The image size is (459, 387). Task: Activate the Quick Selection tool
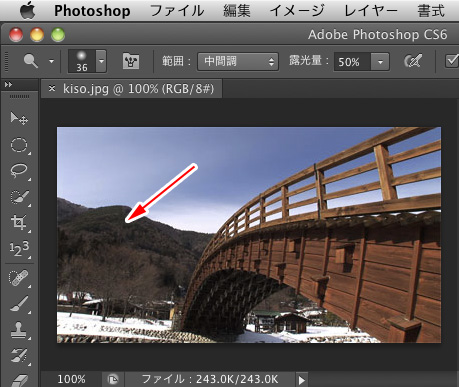[19, 197]
